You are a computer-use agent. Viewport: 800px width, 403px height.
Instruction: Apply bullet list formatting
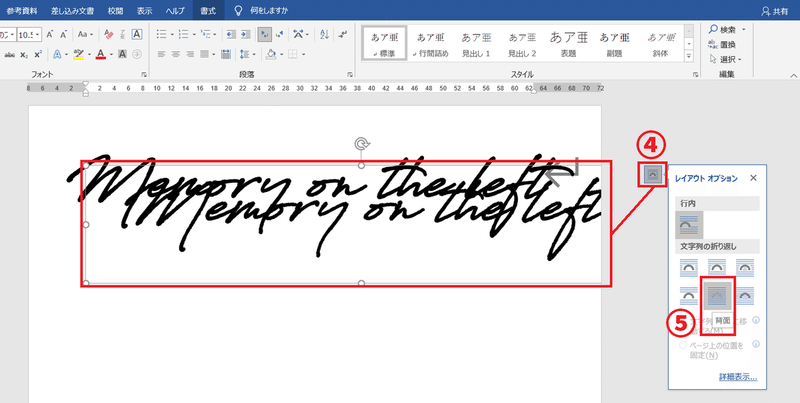coord(162,35)
